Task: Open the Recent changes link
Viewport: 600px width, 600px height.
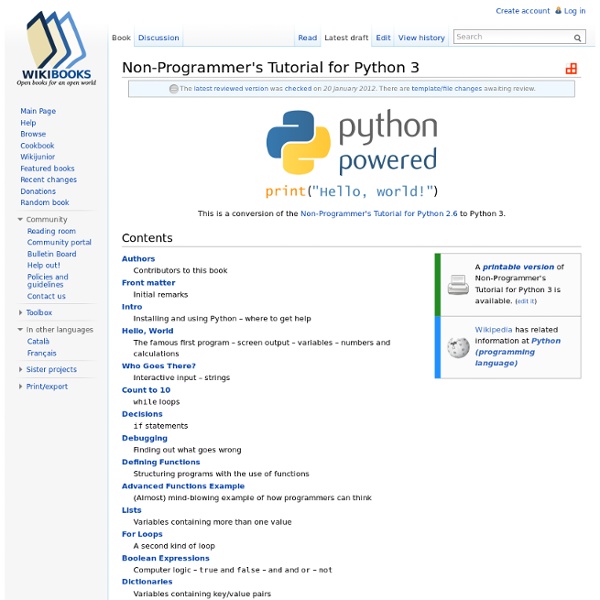Action: tap(48, 179)
